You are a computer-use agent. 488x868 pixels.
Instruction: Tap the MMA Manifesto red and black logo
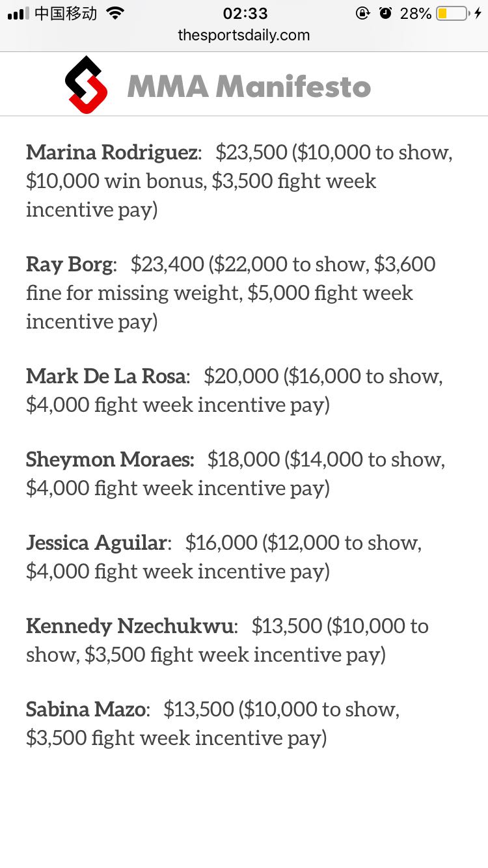[86, 85]
